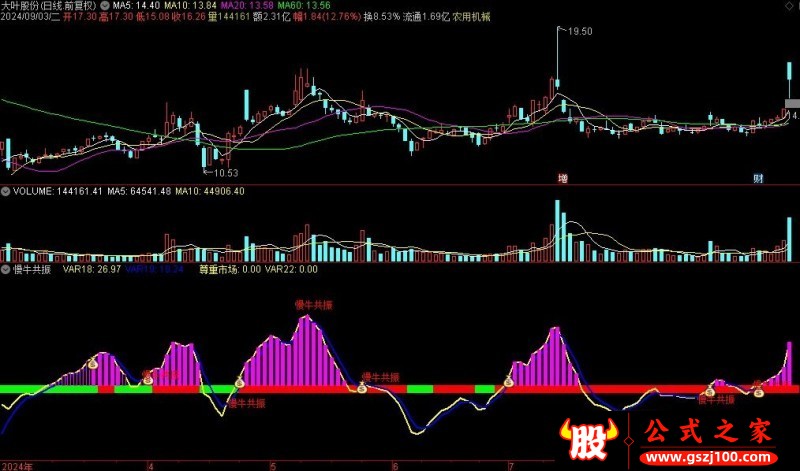The width and height of the screenshot is (800, 471).
Task: Click the change 幅1.84(12.76%) value
Action: 327,17
